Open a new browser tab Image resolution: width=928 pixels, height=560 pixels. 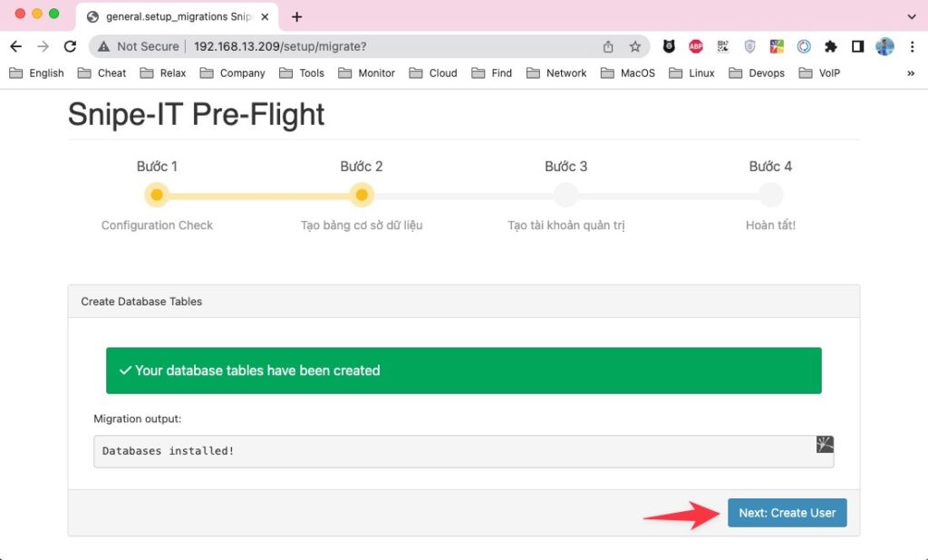click(x=296, y=16)
